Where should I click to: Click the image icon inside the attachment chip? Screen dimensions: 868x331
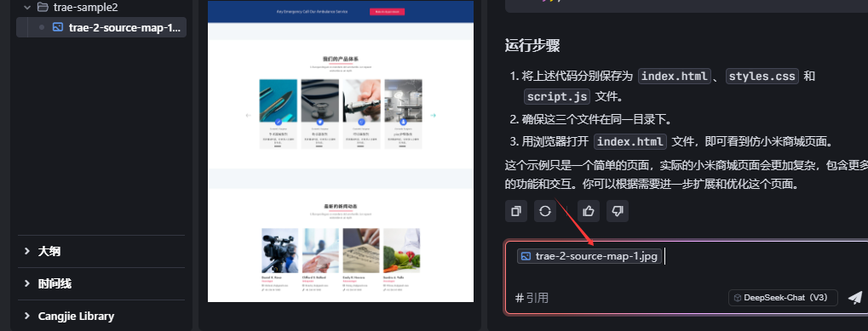point(526,256)
